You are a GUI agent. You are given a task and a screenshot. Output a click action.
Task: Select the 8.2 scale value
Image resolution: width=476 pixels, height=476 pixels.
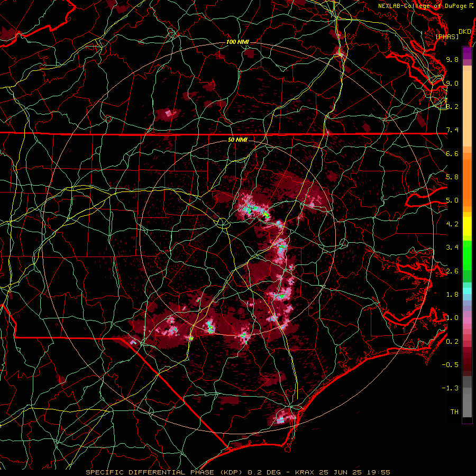pos(452,106)
